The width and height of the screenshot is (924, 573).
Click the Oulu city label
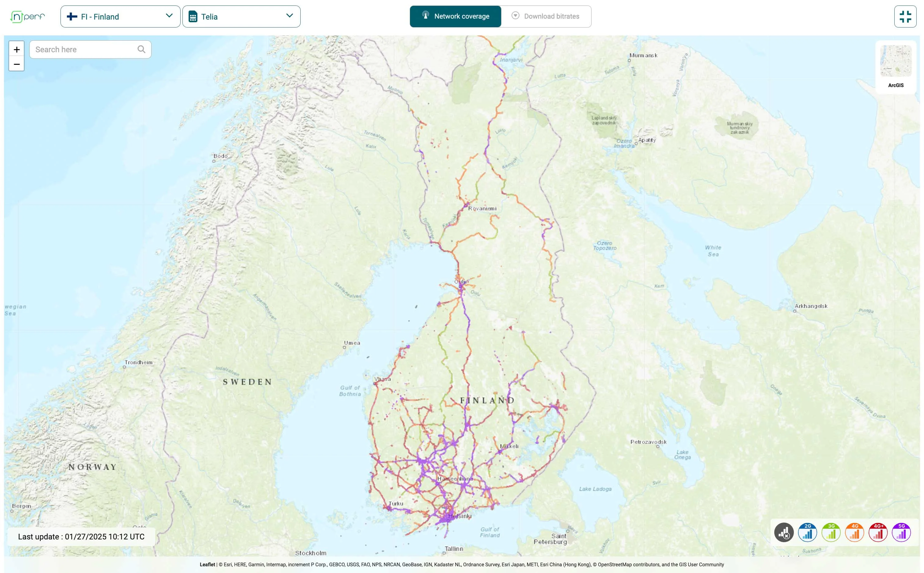[460, 282]
